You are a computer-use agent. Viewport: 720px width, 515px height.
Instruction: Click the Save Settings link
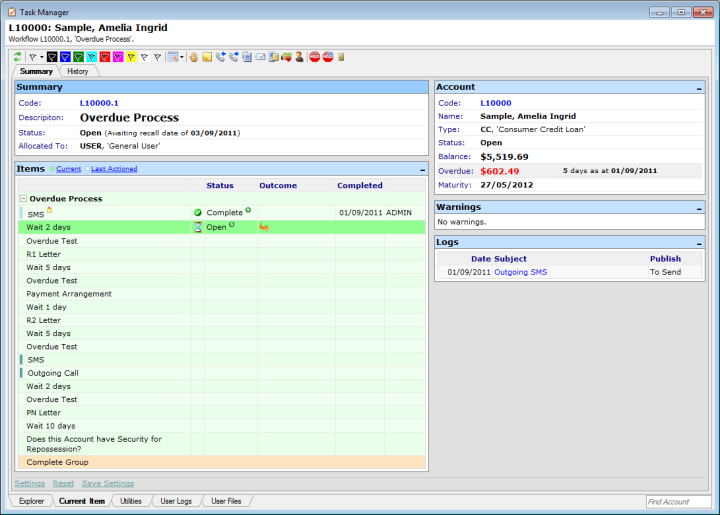pos(108,483)
